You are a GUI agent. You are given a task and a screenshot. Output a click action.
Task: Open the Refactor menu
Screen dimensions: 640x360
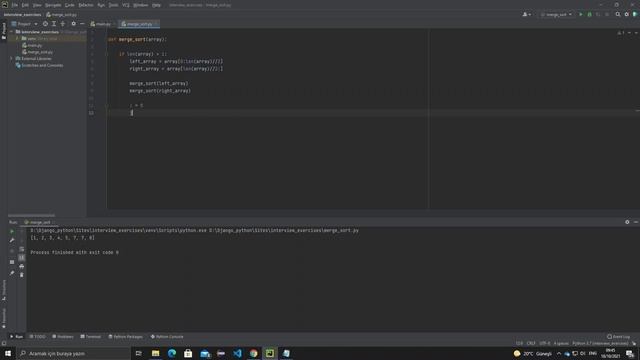86,5
